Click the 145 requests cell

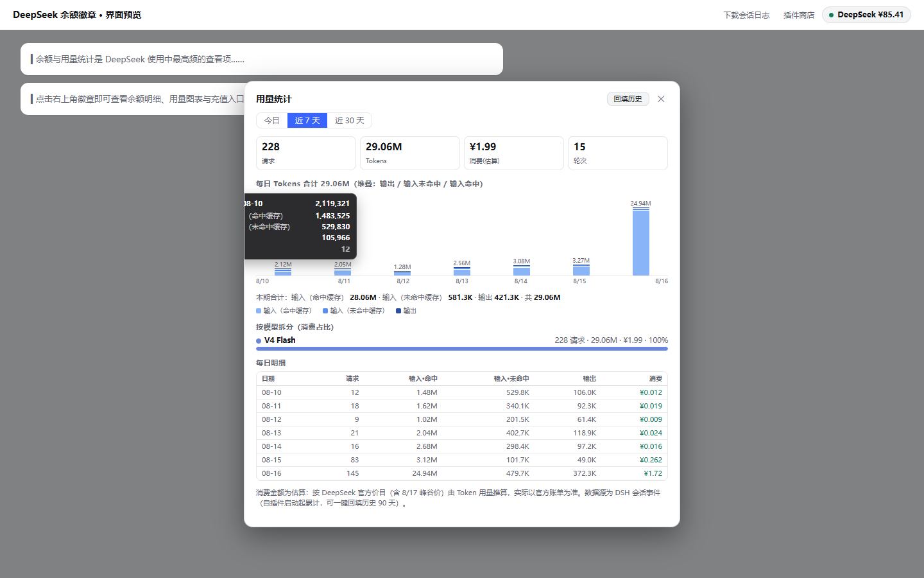pyautogui.click(x=353, y=473)
